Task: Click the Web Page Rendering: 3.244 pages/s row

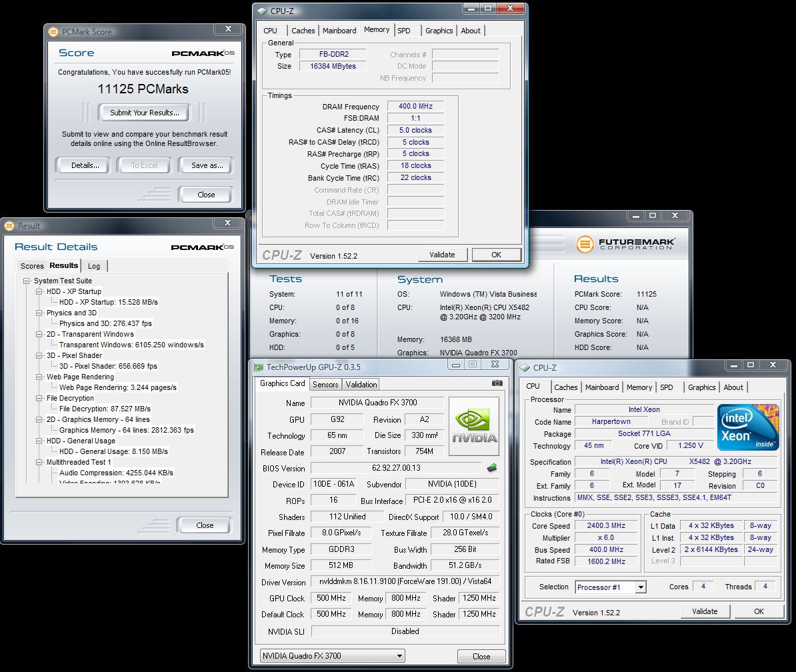Action: click(118, 387)
